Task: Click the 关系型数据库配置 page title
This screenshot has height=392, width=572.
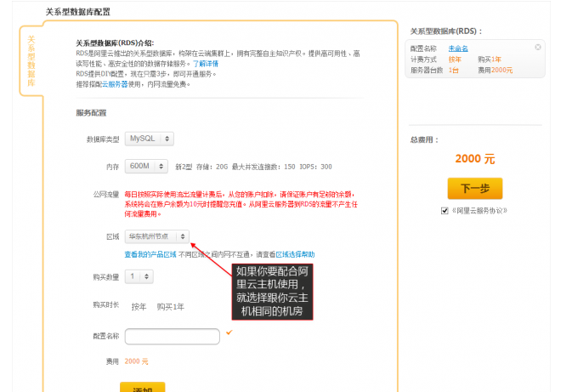Action: click(x=77, y=12)
